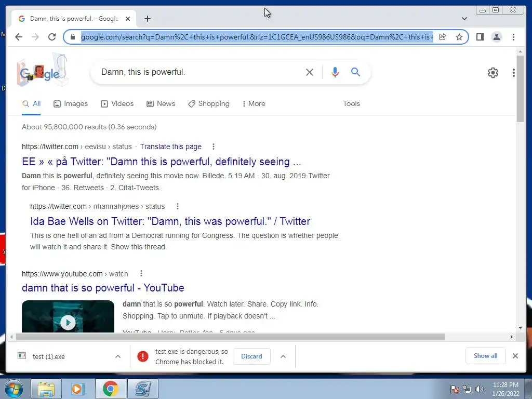Expand options for blocked test.exe
The width and height of the screenshot is (532, 399).
(283, 356)
